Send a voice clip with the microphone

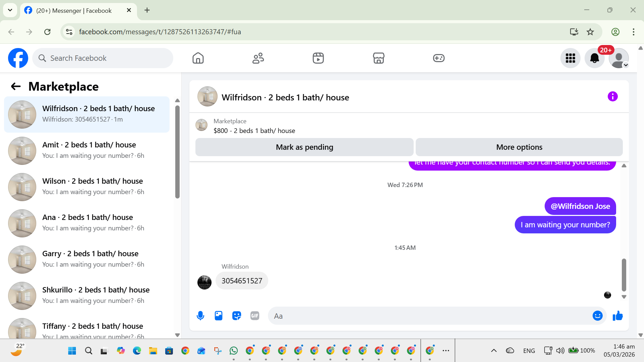[200, 316]
